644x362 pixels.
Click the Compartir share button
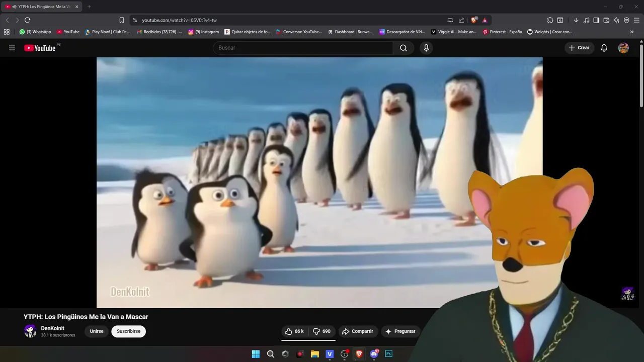pos(358,331)
